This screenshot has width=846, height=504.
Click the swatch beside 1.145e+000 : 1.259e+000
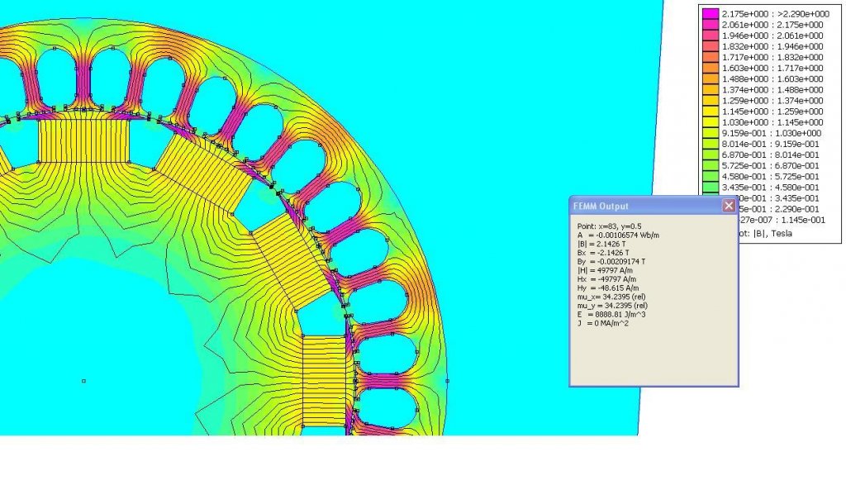[x=711, y=112]
